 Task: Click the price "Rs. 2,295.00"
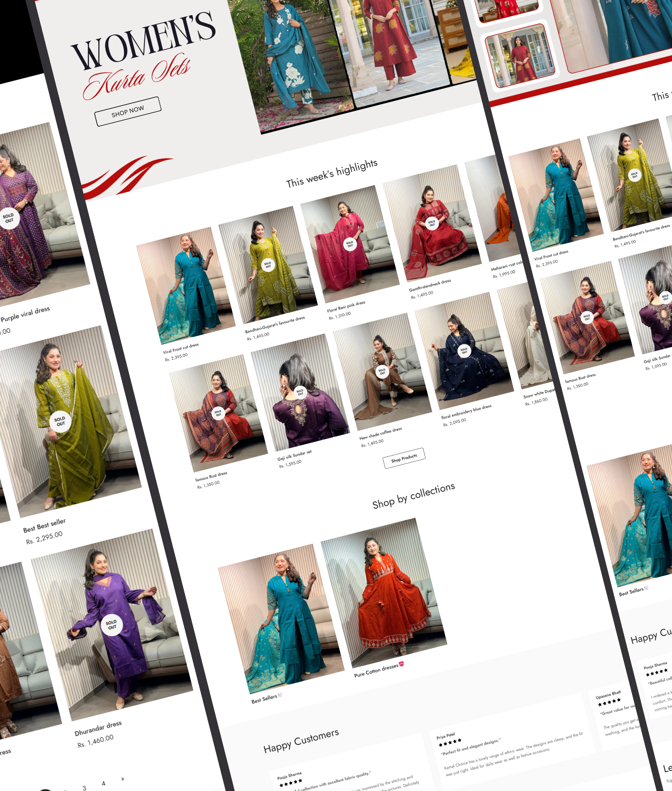44,538
